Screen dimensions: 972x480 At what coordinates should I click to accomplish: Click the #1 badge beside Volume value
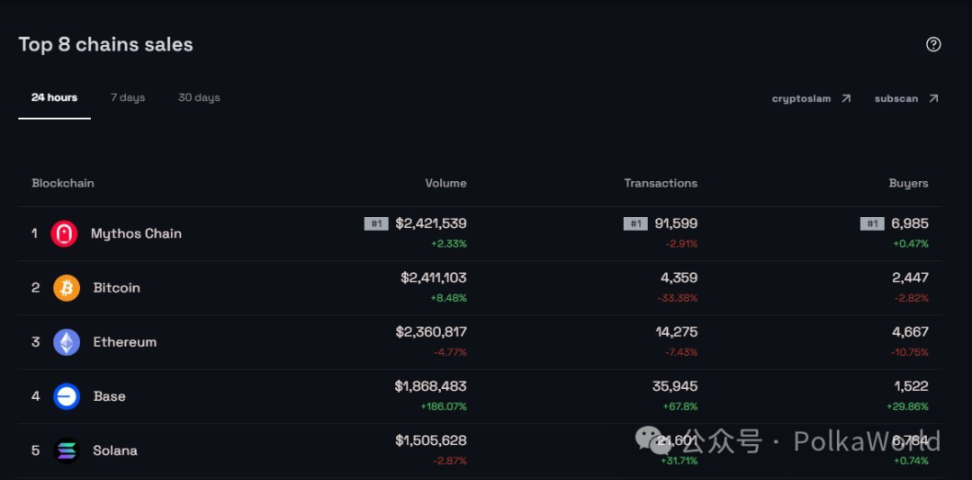tap(376, 224)
